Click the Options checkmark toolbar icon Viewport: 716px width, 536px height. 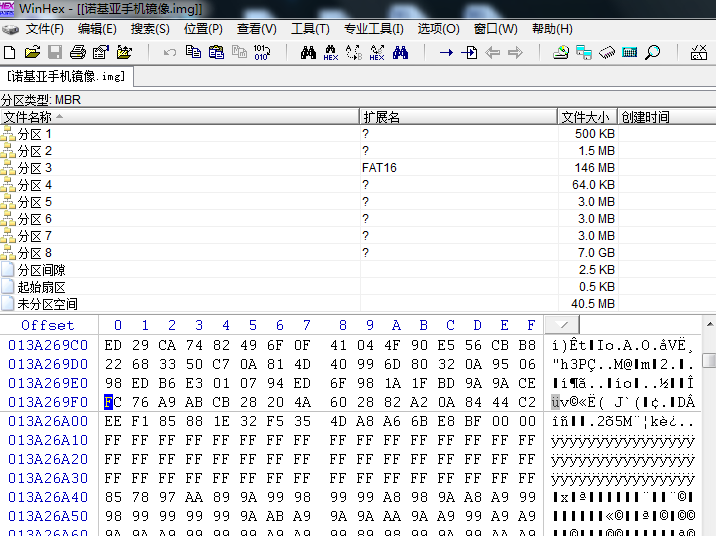[x=699, y=53]
